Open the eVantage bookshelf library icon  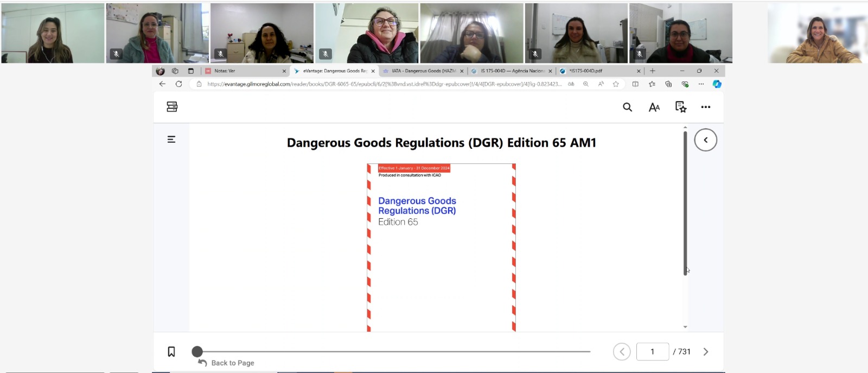point(172,107)
